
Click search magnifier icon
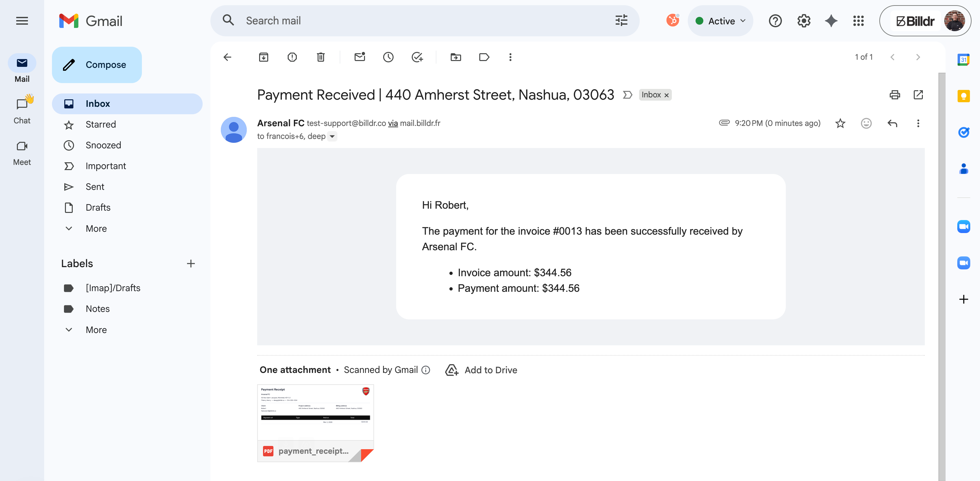pyautogui.click(x=228, y=20)
